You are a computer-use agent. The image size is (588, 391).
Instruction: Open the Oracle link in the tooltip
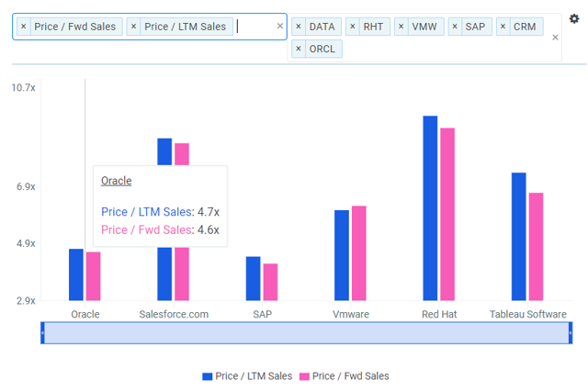(117, 181)
